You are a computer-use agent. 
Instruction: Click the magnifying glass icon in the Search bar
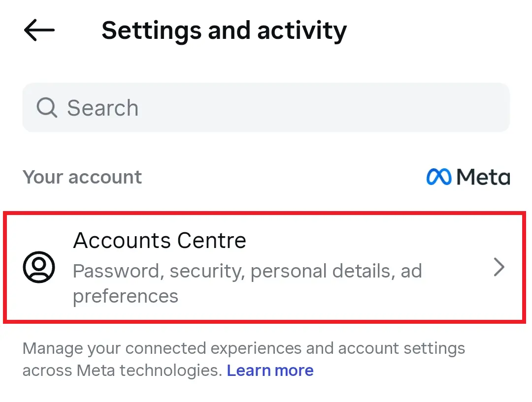point(46,107)
